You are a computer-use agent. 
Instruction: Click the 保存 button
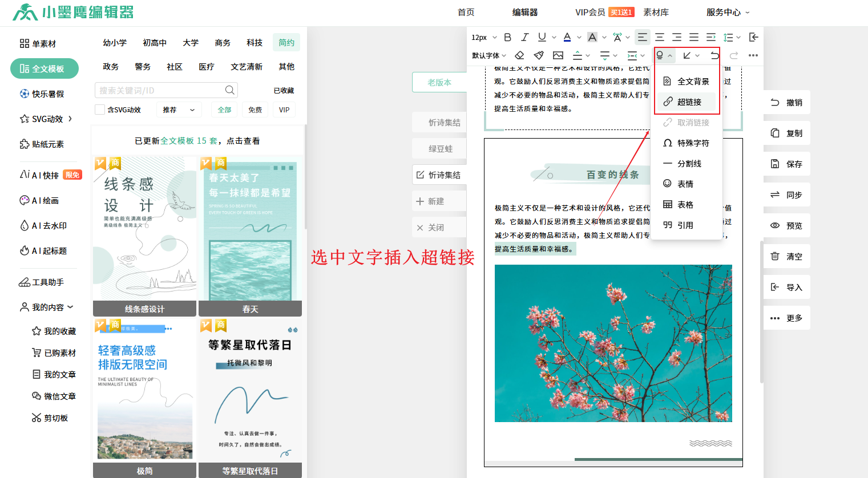pos(787,164)
